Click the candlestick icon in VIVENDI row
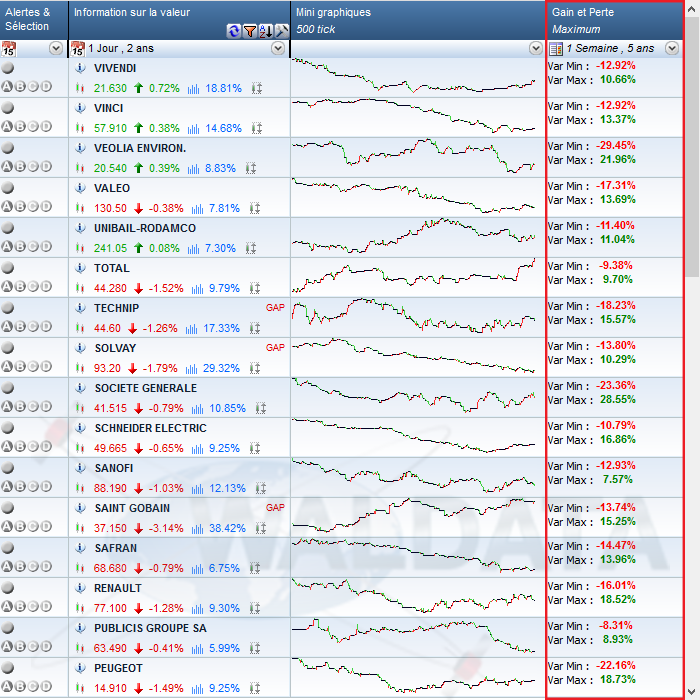Image resolution: width=700 pixels, height=700 pixels. point(80,88)
